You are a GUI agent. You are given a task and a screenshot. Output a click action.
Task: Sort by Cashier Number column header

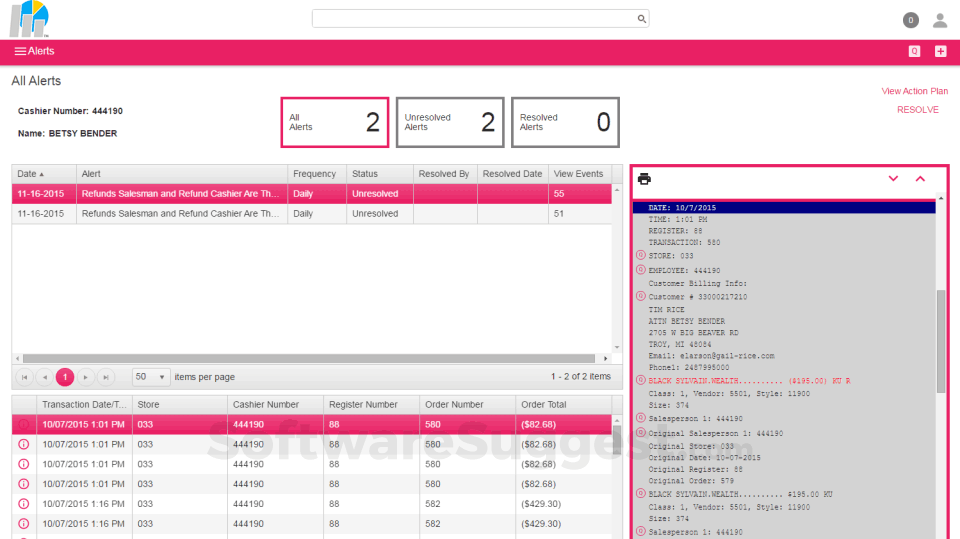(276, 405)
